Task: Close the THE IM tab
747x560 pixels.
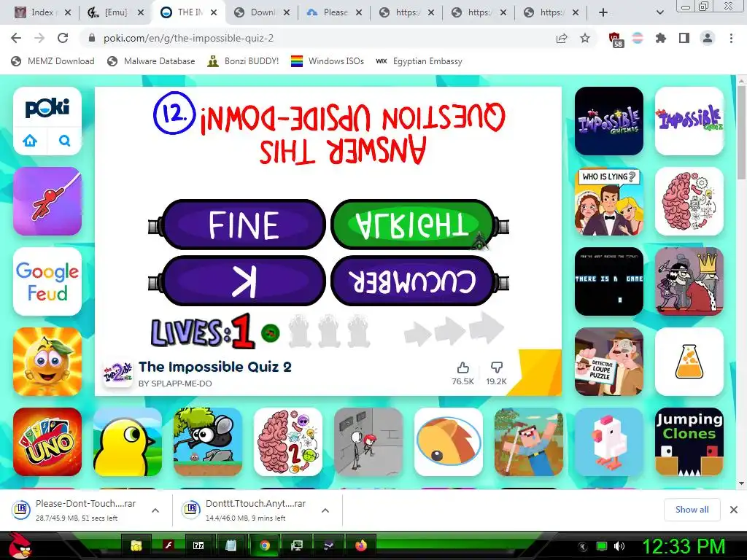Action: (x=214, y=12)
